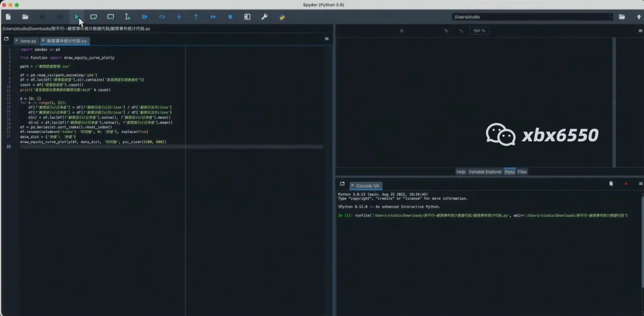The width and height of the screenshot is (644, 316).
Task: Click 'Python 3.9.13' console banner line
Action: [383, 194]
